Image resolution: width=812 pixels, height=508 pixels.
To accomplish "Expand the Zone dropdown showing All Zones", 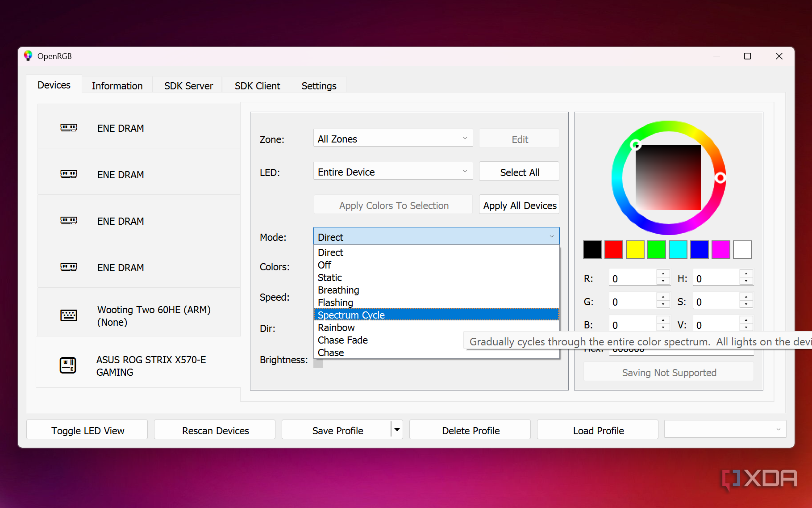I will pos(393,139).
